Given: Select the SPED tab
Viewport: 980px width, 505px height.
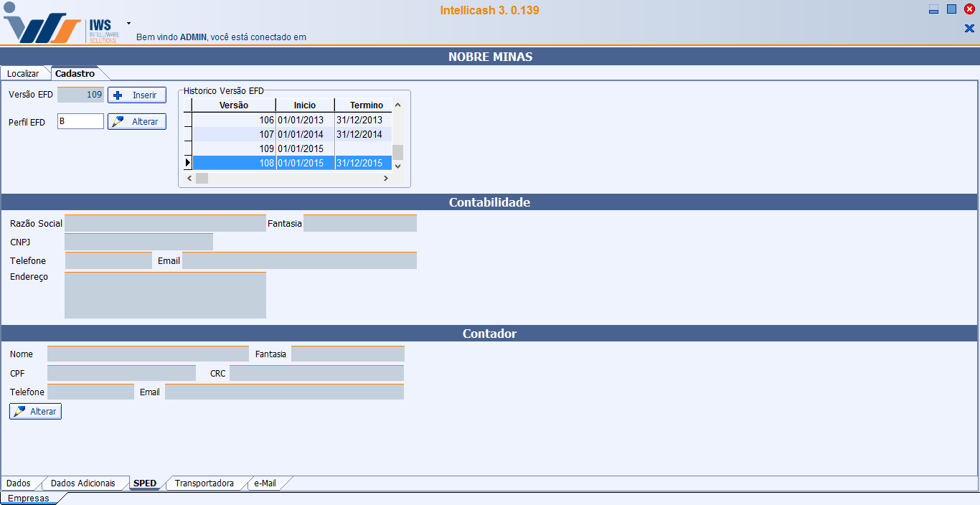Looking at the screenshot, I should 145,483.
